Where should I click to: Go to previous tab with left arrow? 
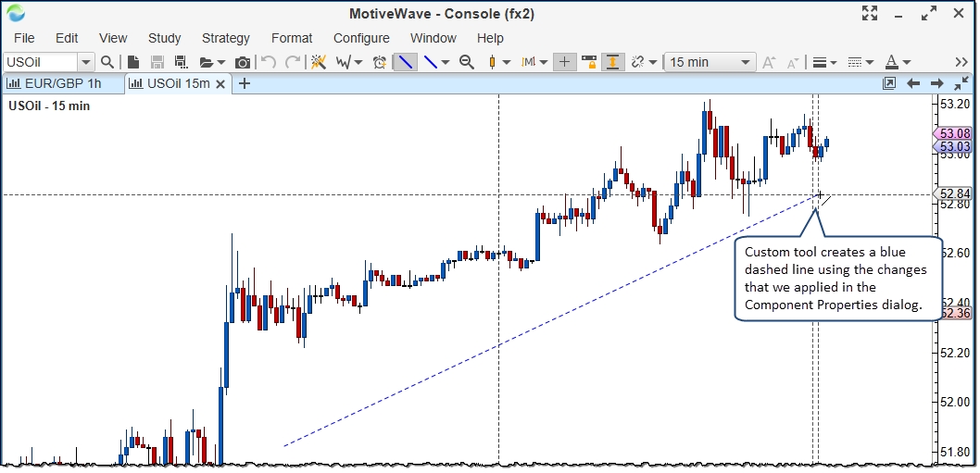coord(913,83)
